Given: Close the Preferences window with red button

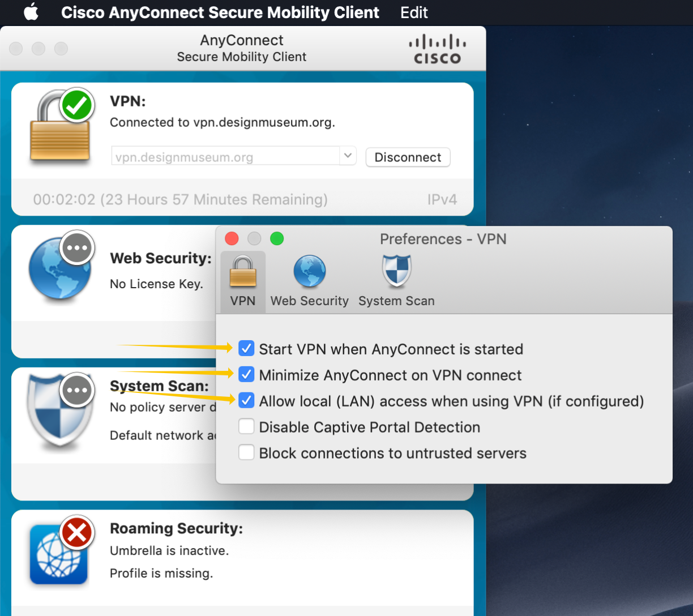Looking at the screenshot, I should [x=232, y=238].
